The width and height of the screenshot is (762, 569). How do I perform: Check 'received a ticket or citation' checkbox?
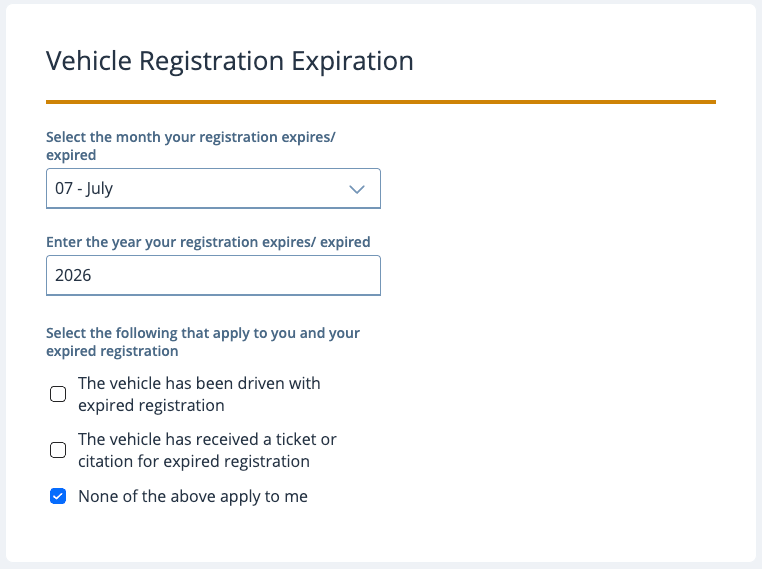(58, 450)
